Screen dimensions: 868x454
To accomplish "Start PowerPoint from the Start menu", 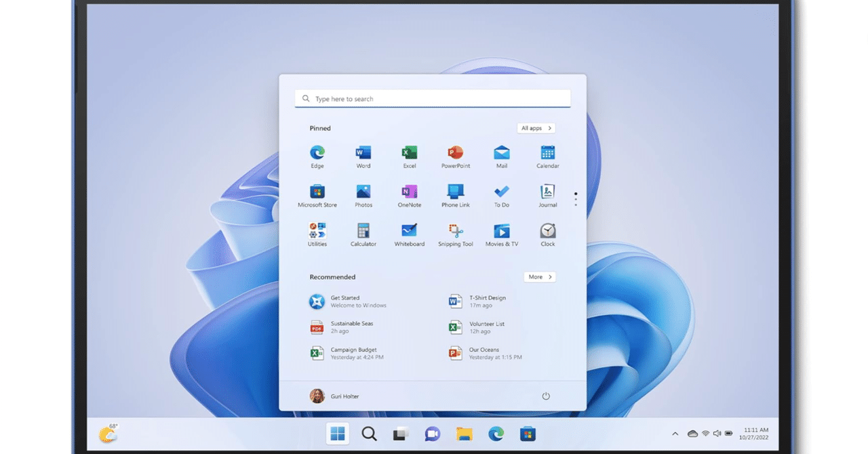I will pos(456,157).
